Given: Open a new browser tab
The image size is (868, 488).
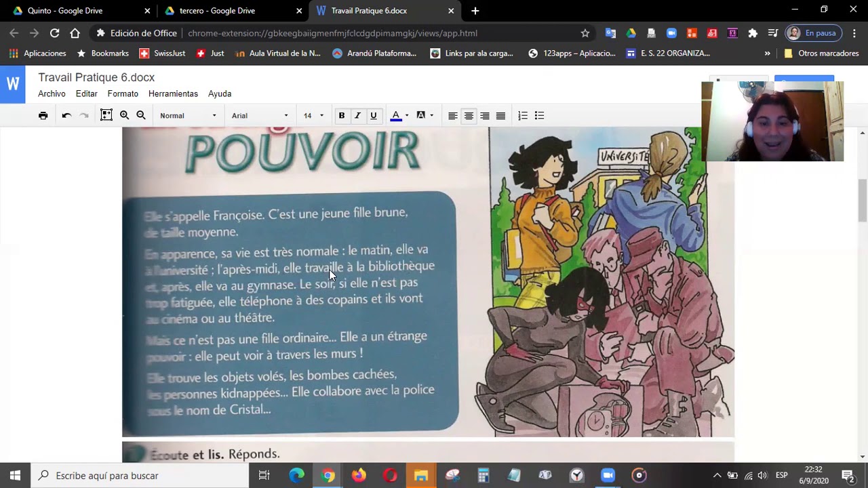Looking at the screenshot, I should click(475, 11).
